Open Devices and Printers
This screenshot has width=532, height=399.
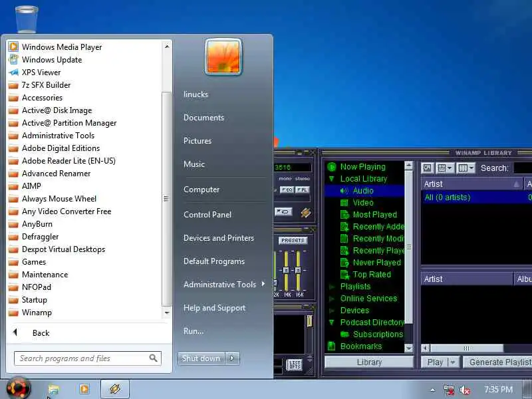pos(219,238)
